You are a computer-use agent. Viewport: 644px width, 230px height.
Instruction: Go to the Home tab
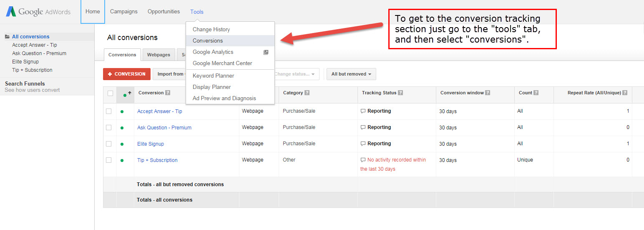click(93, 12)
